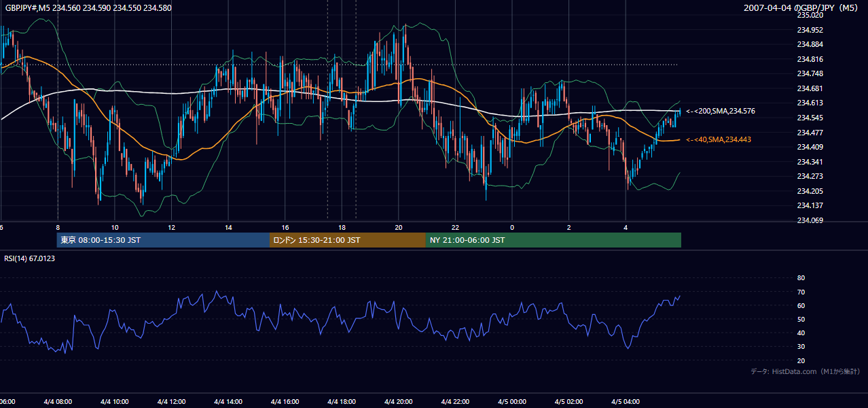Click the 4/5 00:00 date label
Image resolution: width=868 pixels, height=408 pixels.
pyautogui.click(x=512, y=402)
